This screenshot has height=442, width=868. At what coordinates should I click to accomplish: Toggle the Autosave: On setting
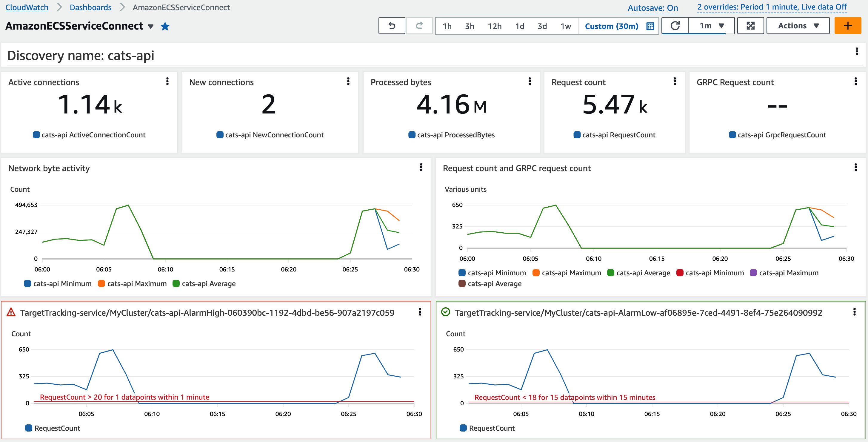tap(653, 8)
